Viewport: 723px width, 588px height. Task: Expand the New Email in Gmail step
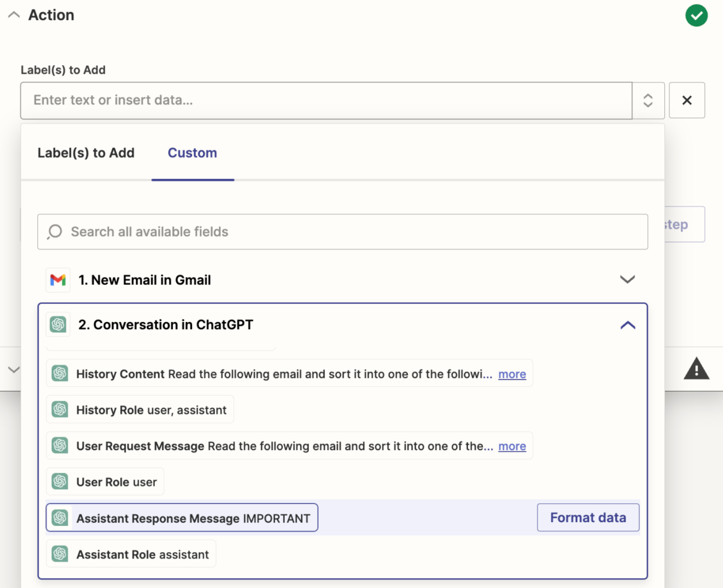tap(627, 280)
